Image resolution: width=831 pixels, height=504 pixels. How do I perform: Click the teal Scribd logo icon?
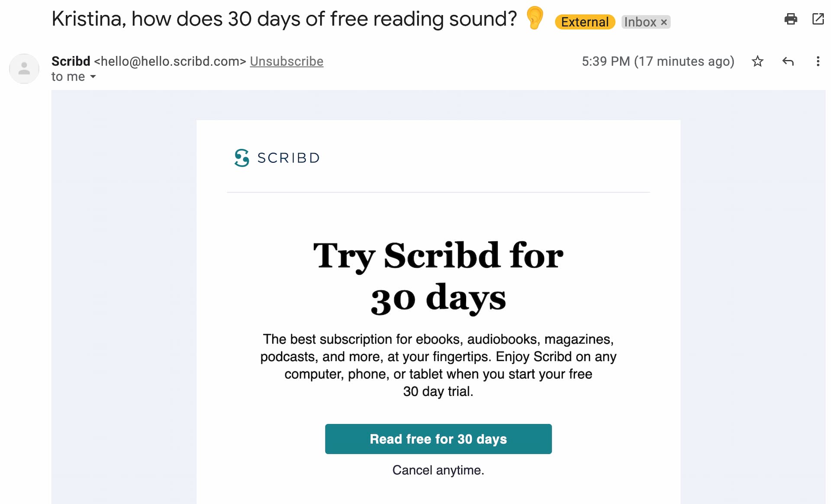click(x=242, y=158)
